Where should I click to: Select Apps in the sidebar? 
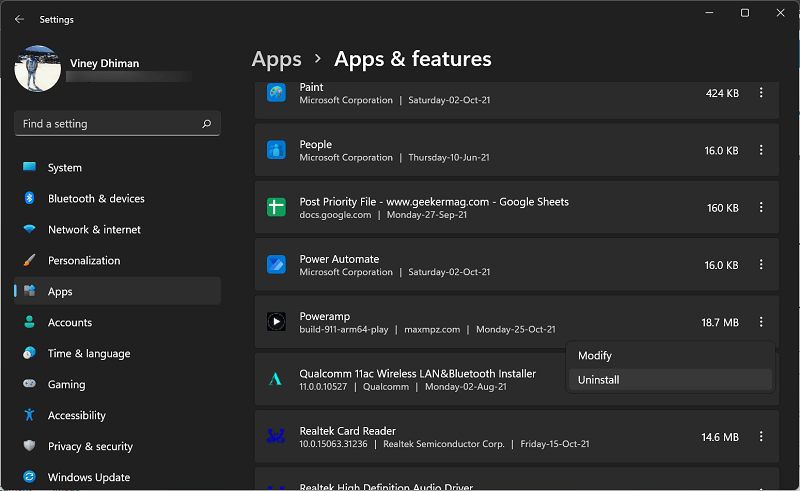[x=117, y=291]
